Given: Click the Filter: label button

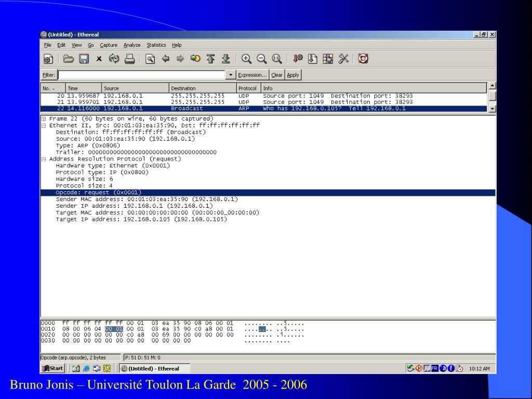Looking at the screenshot, I should tap(48, 75).
